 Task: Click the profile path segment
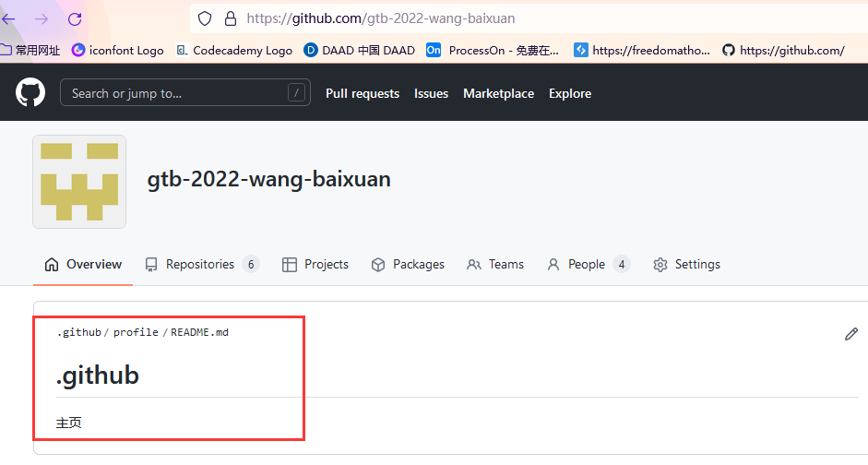tap(136, 332)
